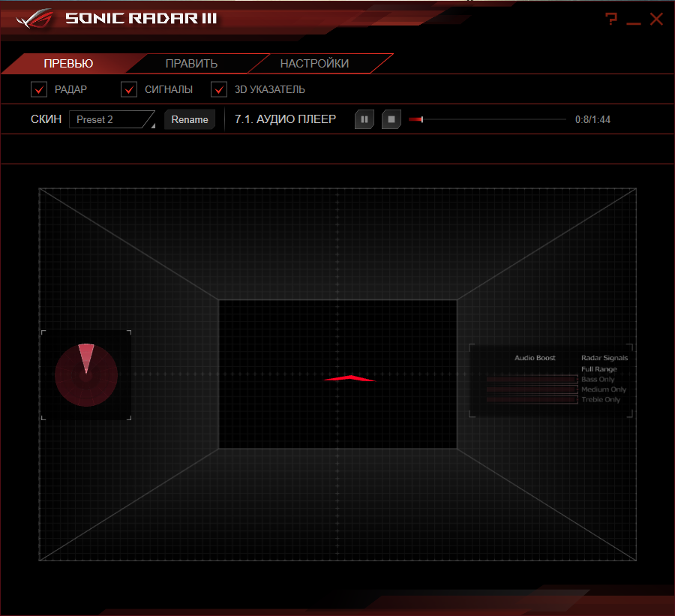Close the Sonic Radar III window
Viewport: 675px width, 616px height.
[656, 19]
